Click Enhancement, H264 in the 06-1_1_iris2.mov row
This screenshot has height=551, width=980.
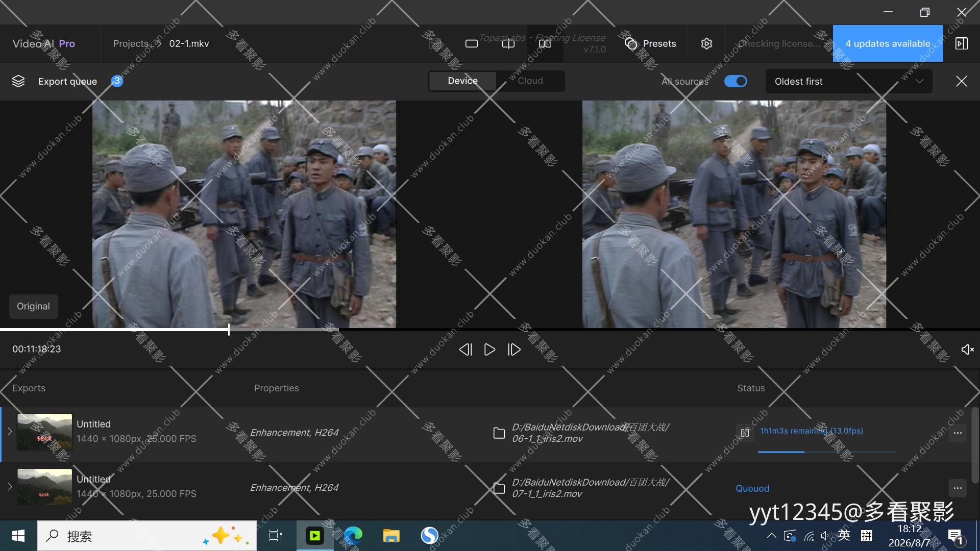tap(294, 433)
